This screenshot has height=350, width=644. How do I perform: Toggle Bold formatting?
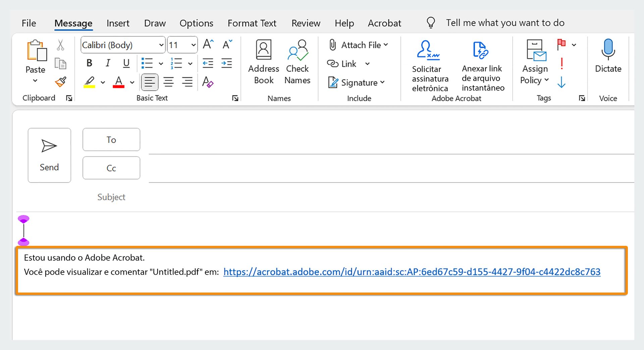(89, 63)
